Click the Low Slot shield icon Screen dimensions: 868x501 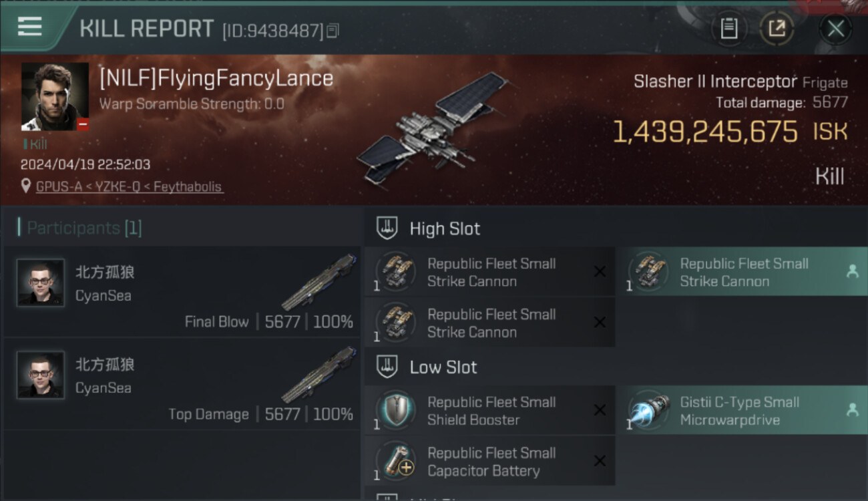[x=387, y=367]
